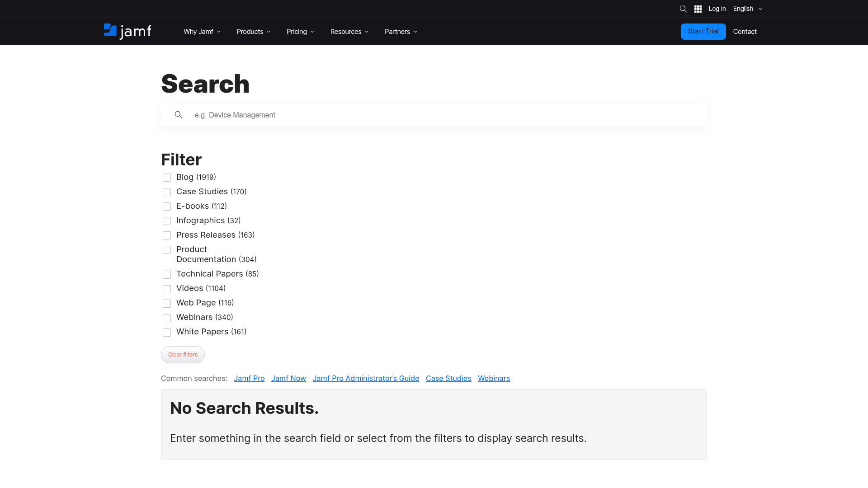The width and height of the screenshot is (868, 488).
Task: Open the apps grid icon
Action: 698,9
